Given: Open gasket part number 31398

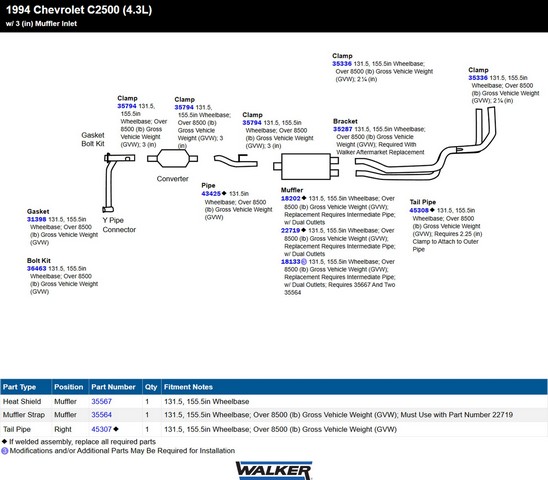Looking at the screenshot, I should tap(36, 219).
